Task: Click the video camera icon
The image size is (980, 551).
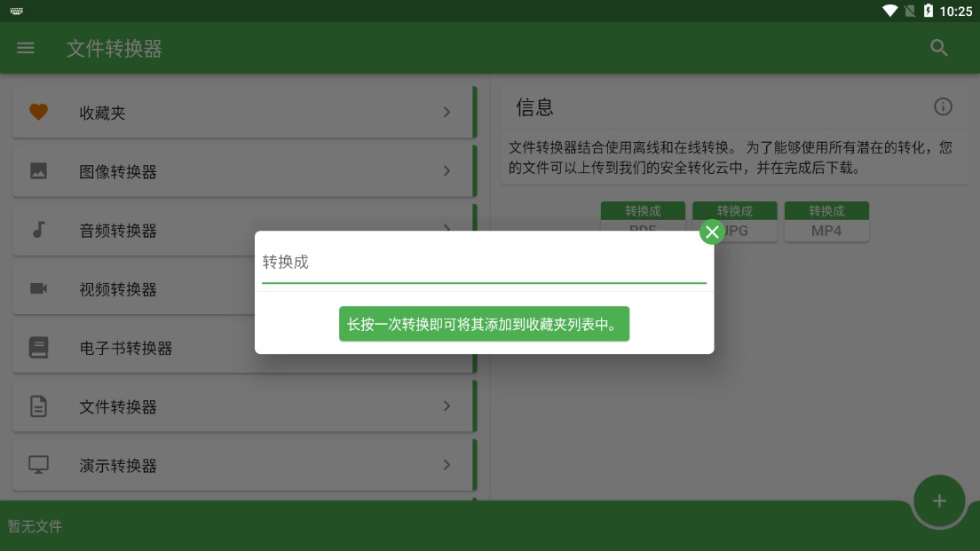Action: (39, 288)
